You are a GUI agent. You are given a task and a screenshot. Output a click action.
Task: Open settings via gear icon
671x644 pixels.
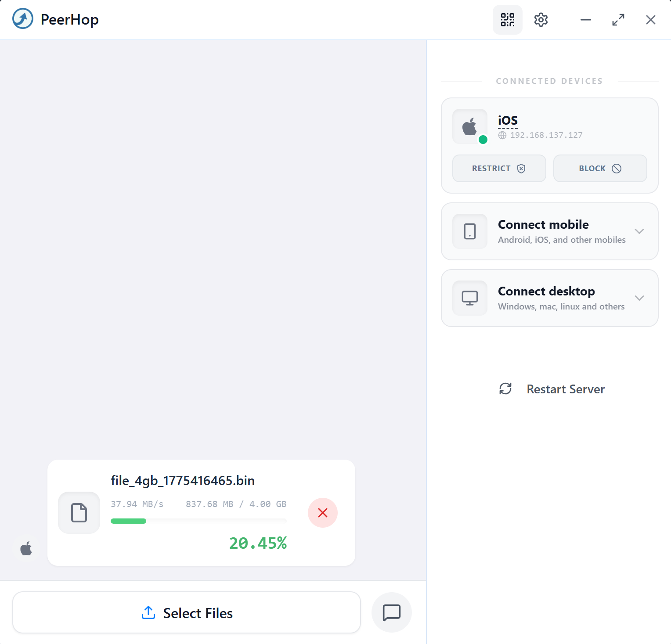[541, 20]
